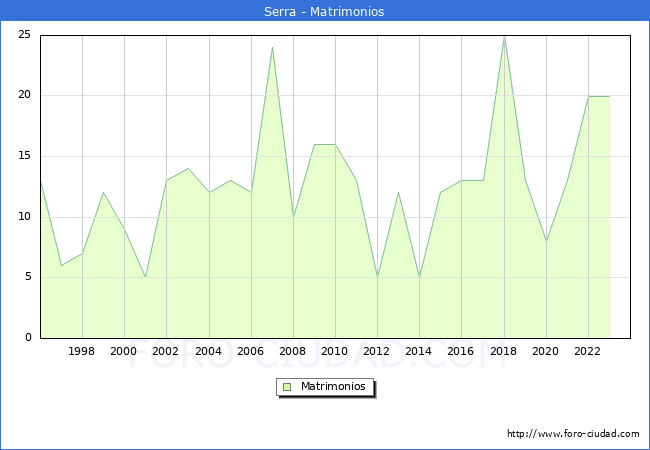
Task: Click the 2013 data point at 12
Action: (398, 193)
